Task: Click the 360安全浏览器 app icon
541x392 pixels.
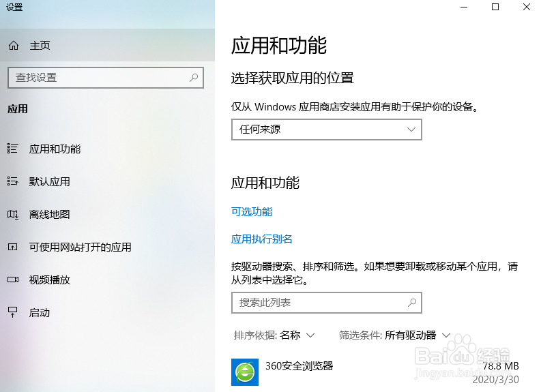Action: pyautogui.click(x=245, y=372)
